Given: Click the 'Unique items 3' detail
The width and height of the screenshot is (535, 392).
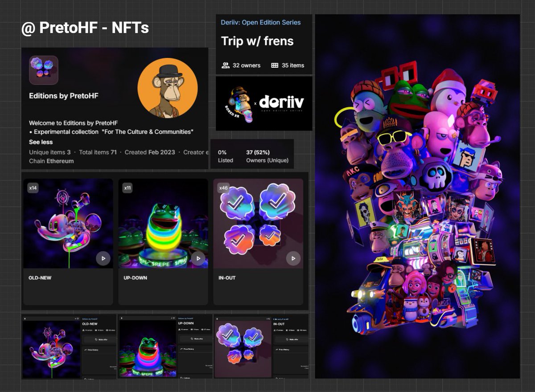Looking at the screenshot, I should tap(50, 152).
